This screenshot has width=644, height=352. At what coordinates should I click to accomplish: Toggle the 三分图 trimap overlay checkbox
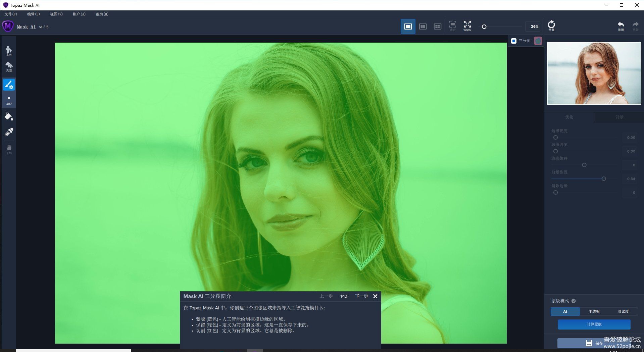[x=513, y=41]
